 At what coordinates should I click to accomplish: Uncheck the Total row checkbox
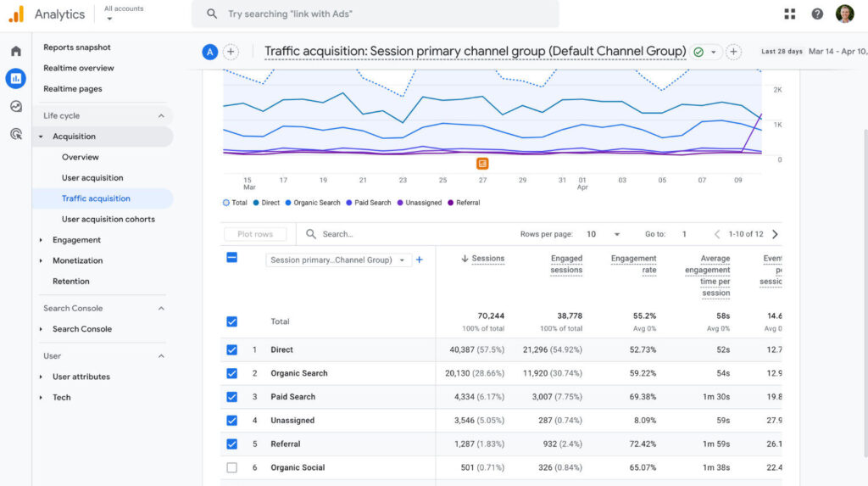[232, 321]
